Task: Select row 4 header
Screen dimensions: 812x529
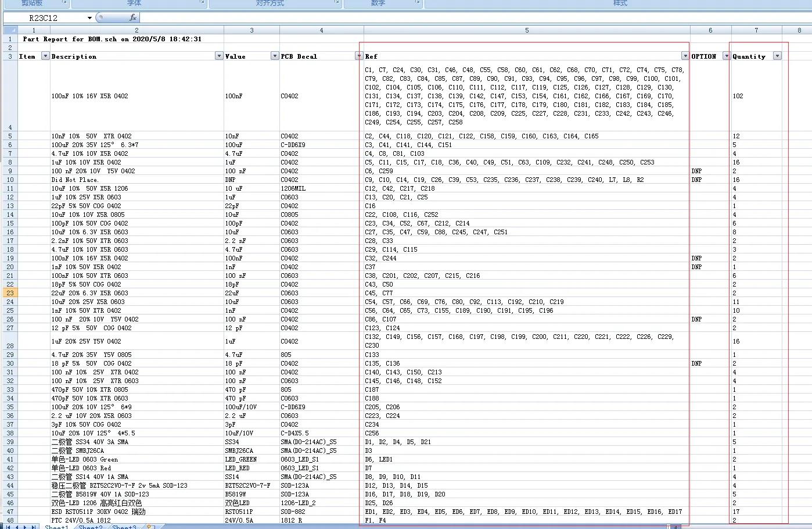Action: pyautogui.click(x=10, y=96)
